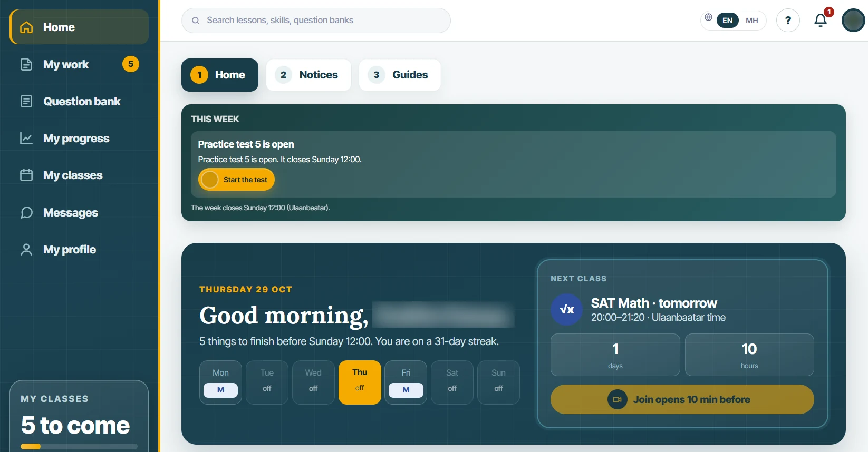The width and height of the screenshot is (868, 452).
Task: Select Thu highlighted day
Action: click(x=360, y=382)
